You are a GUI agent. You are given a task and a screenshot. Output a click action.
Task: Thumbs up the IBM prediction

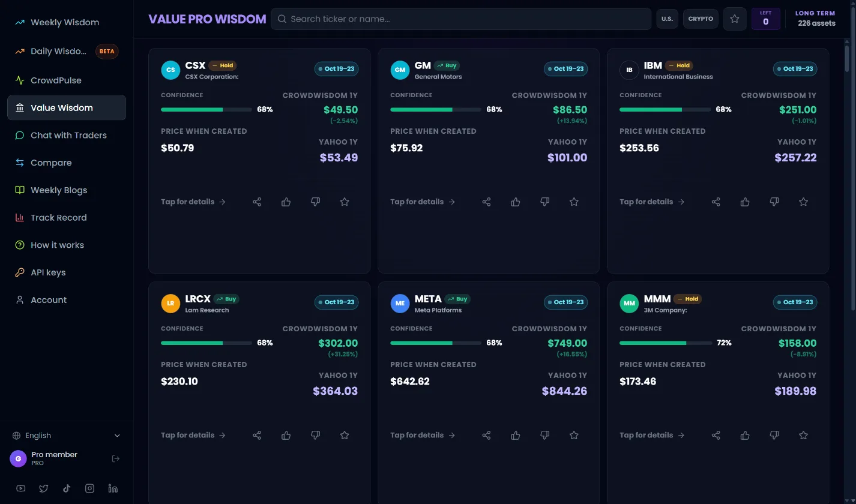tap(745, 202)
